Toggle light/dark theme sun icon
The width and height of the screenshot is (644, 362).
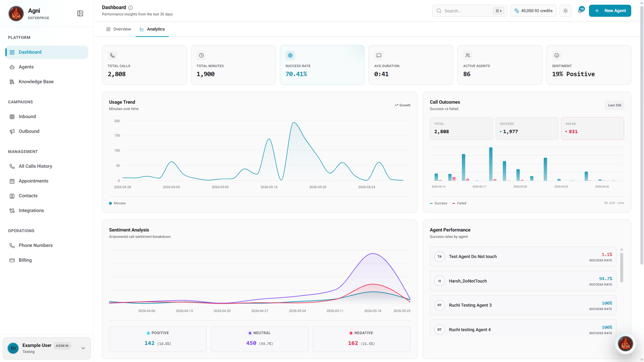click(565, 11)
